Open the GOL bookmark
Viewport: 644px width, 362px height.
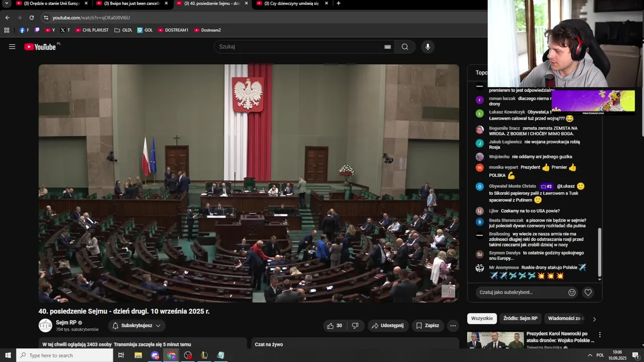145,30
